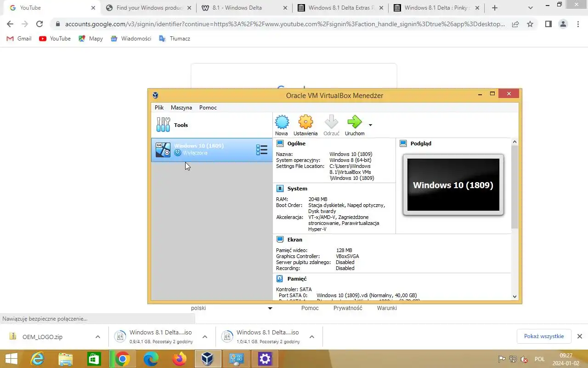Open Internet Explorer from the taskbar
Viewport: 588px width, 368px height.
pos(37,359)
